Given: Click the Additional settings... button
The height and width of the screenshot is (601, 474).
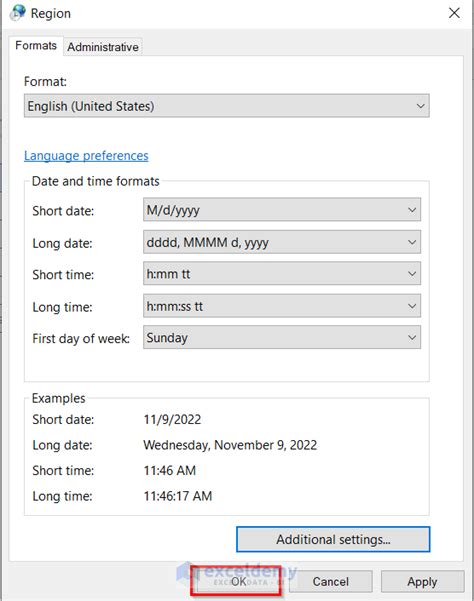Looking at the screenshot, I should pos(333,539).
